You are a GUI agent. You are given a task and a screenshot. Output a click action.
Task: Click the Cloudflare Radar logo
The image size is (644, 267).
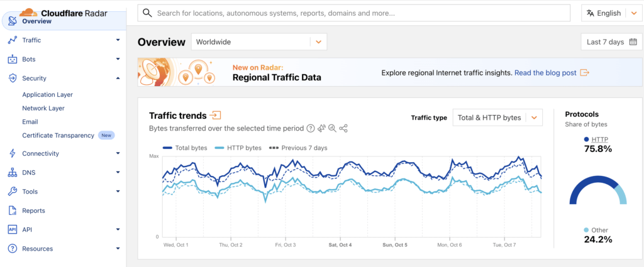coord(62,13)
